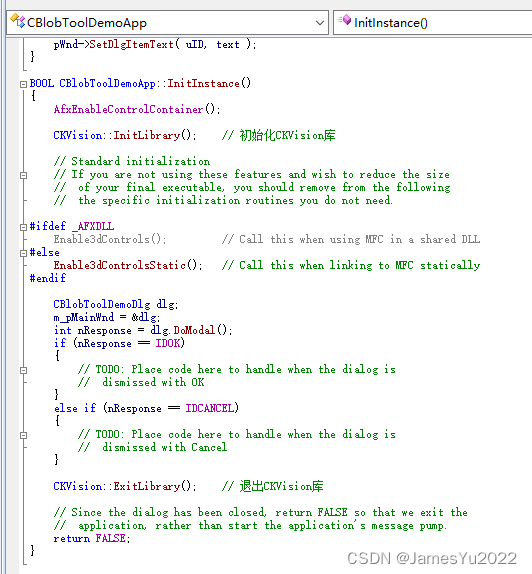Click the return FALSE statement

pos(92,538)
